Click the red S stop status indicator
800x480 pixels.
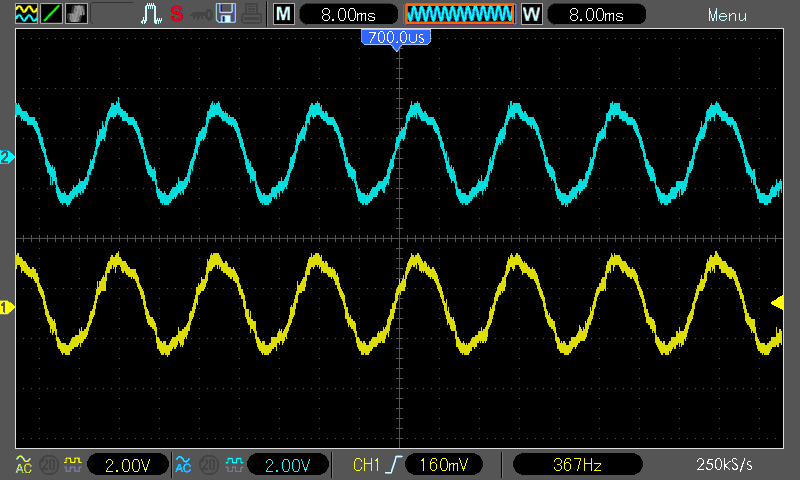[x=177, y=14]
